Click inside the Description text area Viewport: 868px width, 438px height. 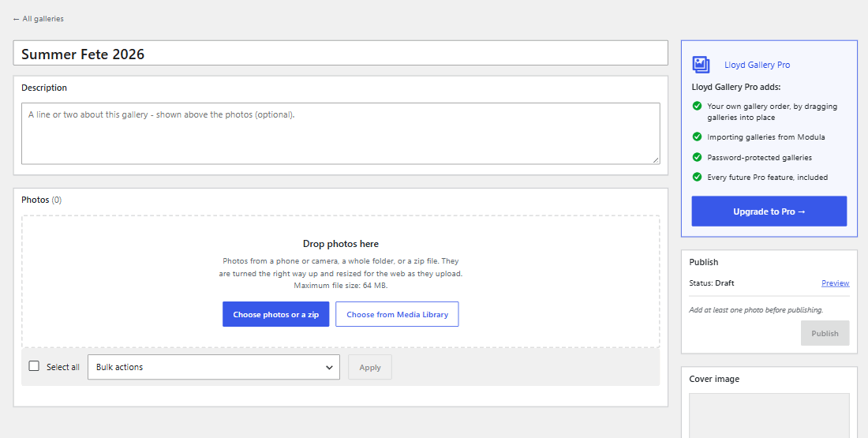coord(340,133)
